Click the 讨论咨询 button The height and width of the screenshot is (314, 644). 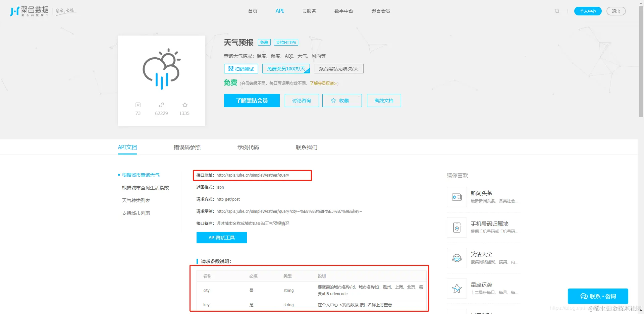click(302, 101)
